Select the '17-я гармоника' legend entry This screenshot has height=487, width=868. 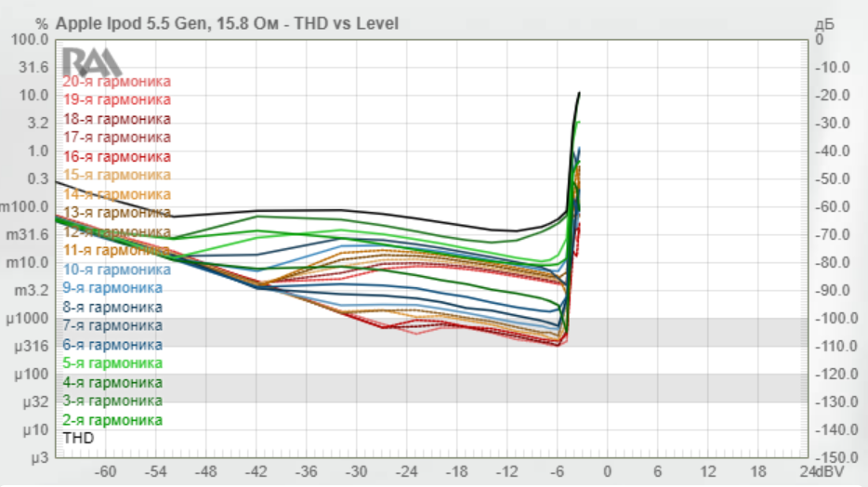116,138
